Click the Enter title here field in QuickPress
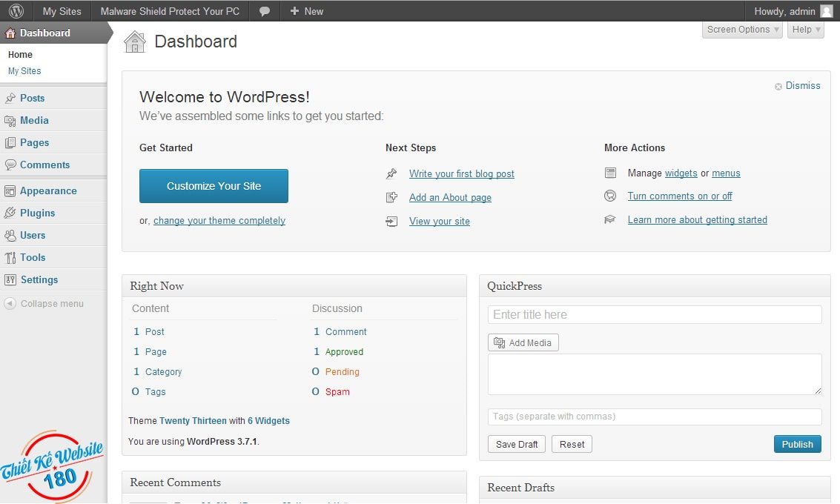The height and width of the screenshot is (504, 840). [x=654, y=314]
